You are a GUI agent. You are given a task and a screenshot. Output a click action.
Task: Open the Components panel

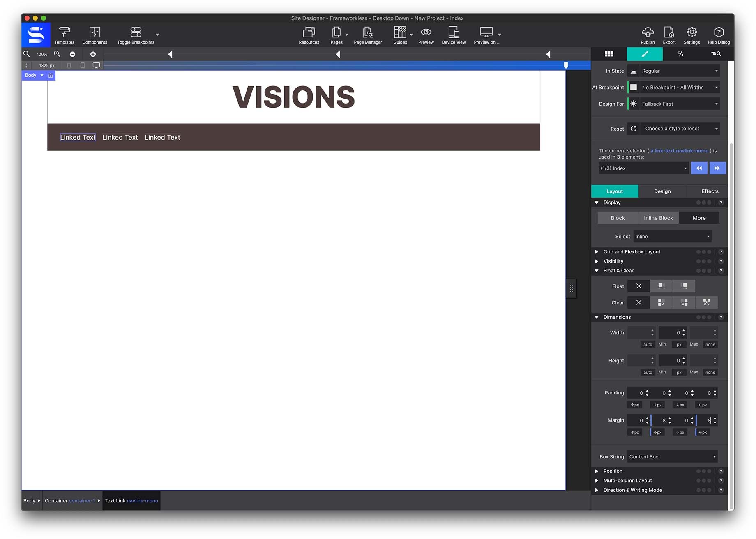pyautogui.click(x=94, y=35)
